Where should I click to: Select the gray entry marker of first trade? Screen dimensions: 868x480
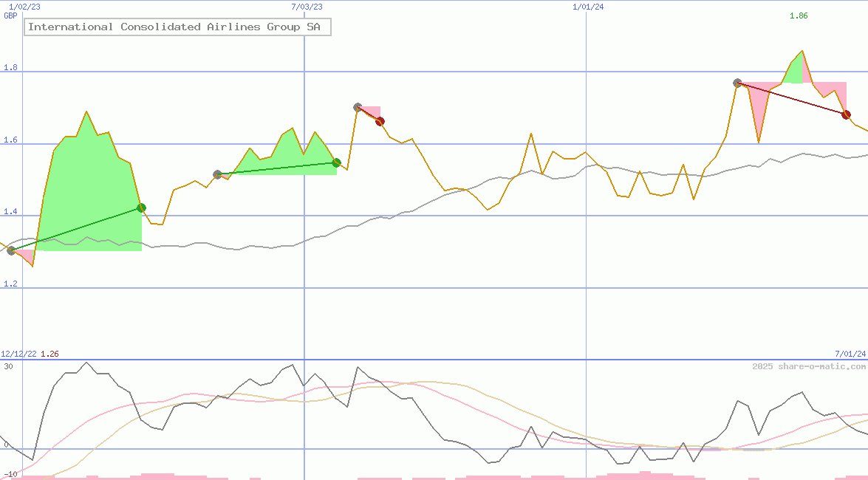11,250
